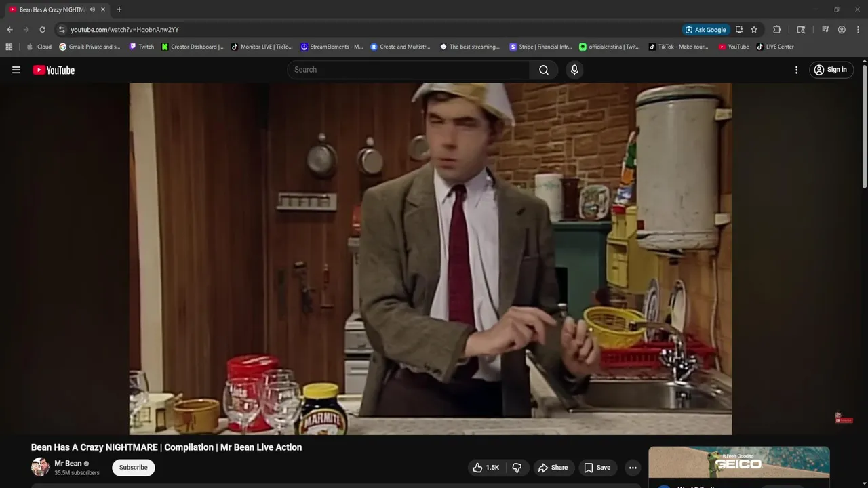
Task: Dislike the video with thumbs down
Action: point(517,468)
